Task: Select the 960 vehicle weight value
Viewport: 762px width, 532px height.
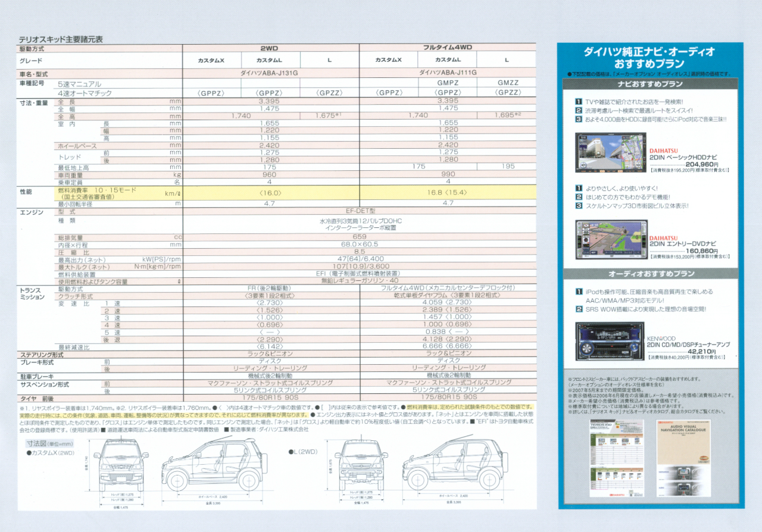Action: click(x=270, y=174)
